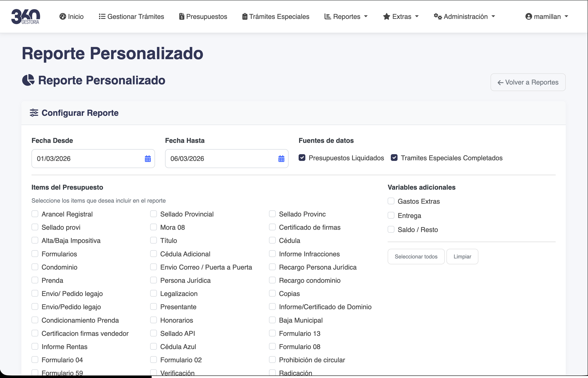Image resolution: width=588 pixels, height=378 pixels.
Task: Click the user account icon beside mamillan
Action: 528,16
